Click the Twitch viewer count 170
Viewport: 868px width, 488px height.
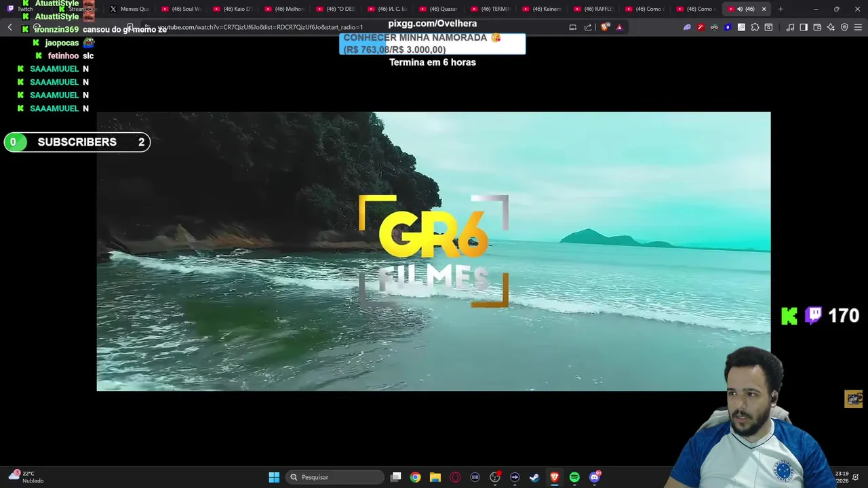point(844,316)
